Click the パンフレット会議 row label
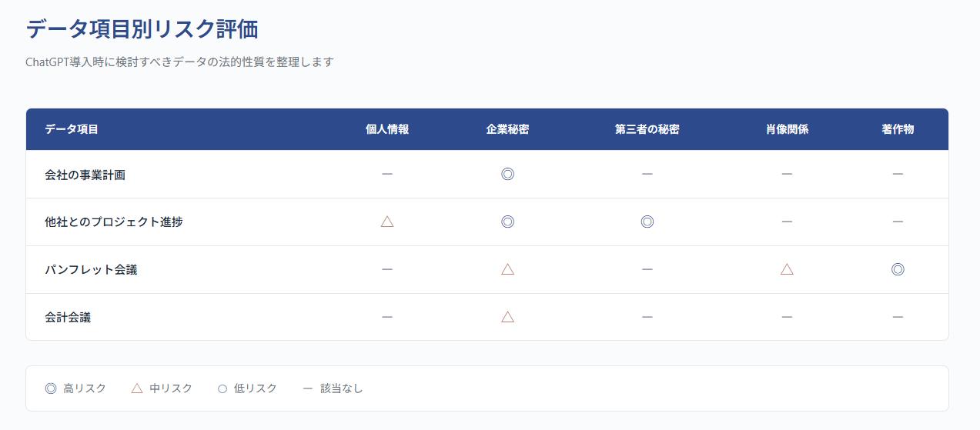 tap(91, 270)
